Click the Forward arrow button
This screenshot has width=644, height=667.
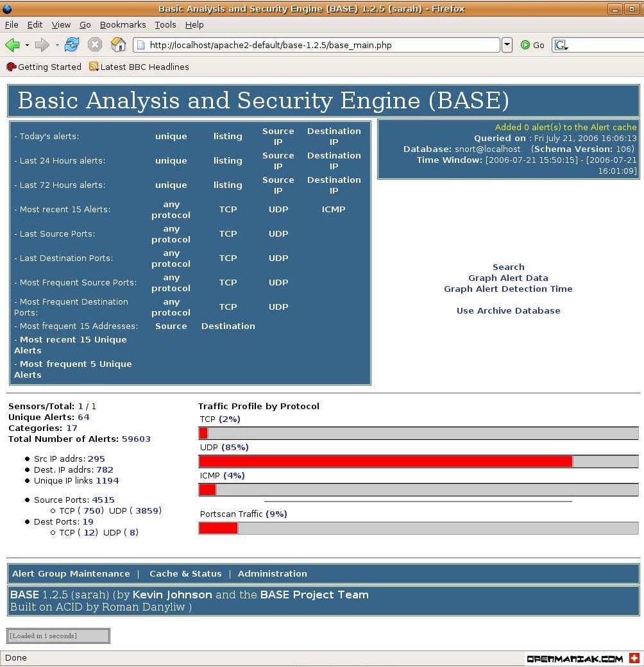coord(42,45)
